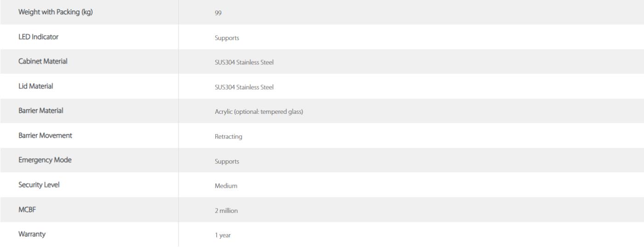This screenshot has width=644, height=247.
Task: Click the Weight with Packing (kg) label
Action: click(x=54, y=11)
